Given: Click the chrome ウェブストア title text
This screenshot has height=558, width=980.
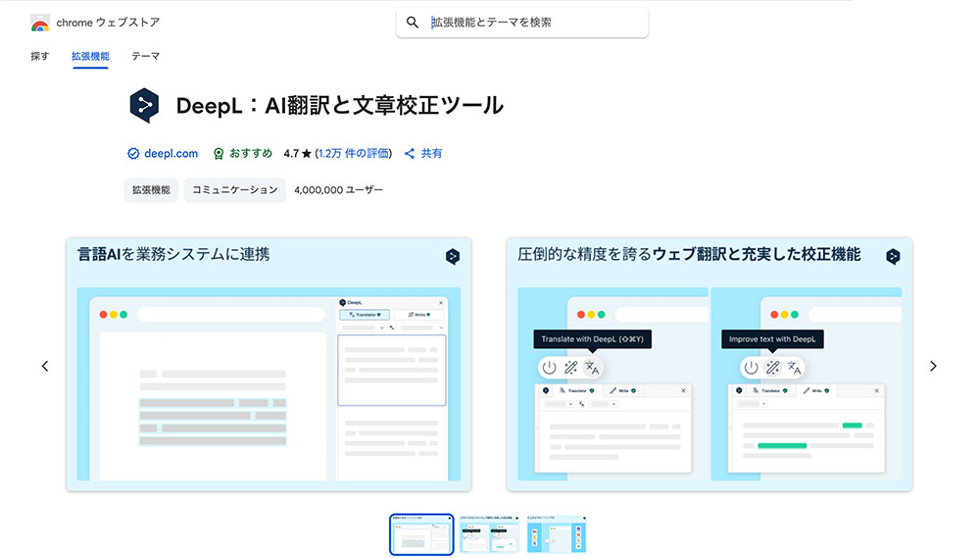Looking at the screenshot, I should [x=108, y=23].
